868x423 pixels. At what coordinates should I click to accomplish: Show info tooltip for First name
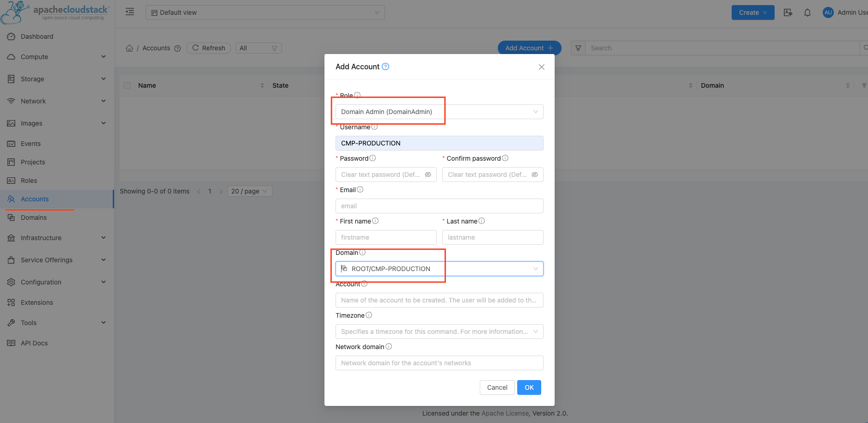pyautogui.click(x=375, y=221)
